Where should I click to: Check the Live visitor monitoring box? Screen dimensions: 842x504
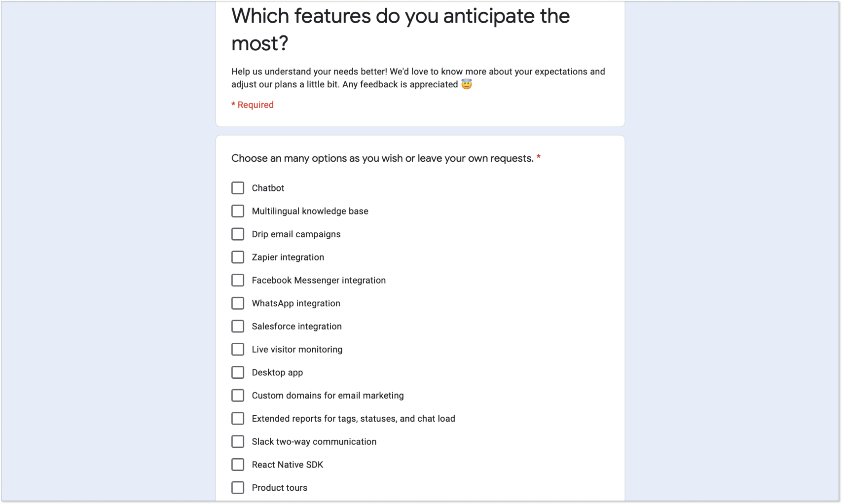pos(238,350)
